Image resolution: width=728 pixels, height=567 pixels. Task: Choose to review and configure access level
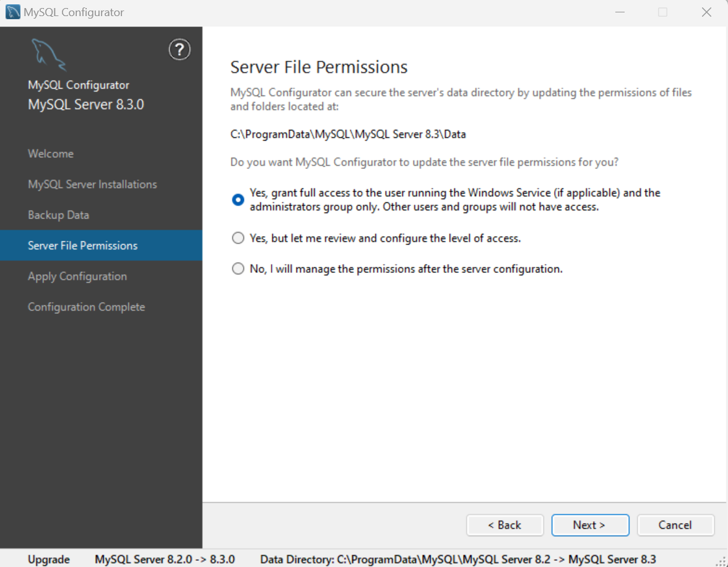click(x=238, y=238)
